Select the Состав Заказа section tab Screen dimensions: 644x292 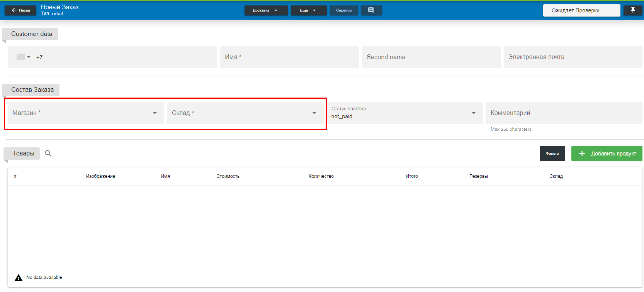[32, 90]
